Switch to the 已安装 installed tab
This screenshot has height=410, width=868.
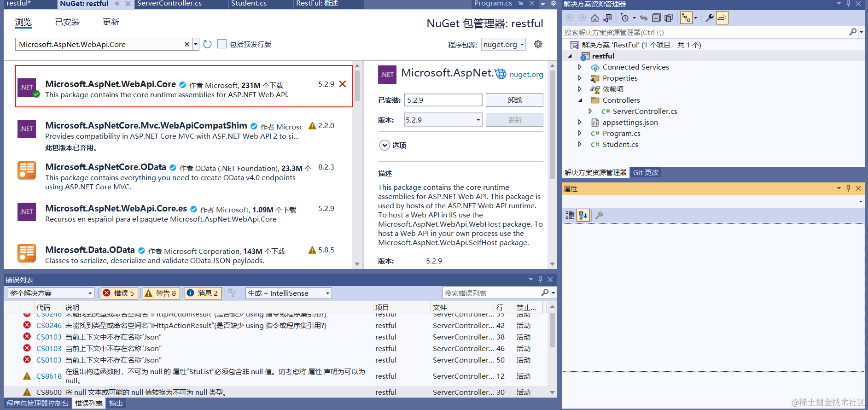click(x=67, y=22)
